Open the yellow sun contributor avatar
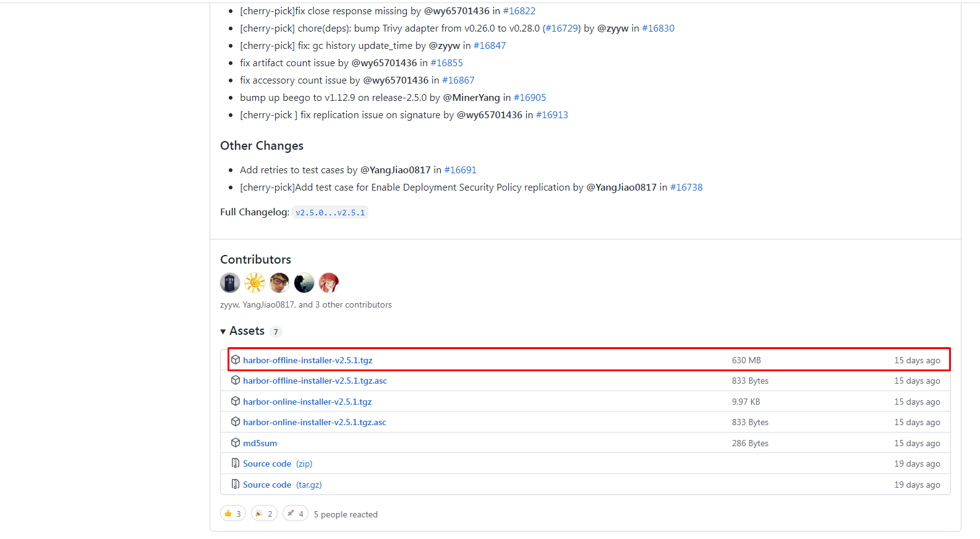 [x=255, y=283]
